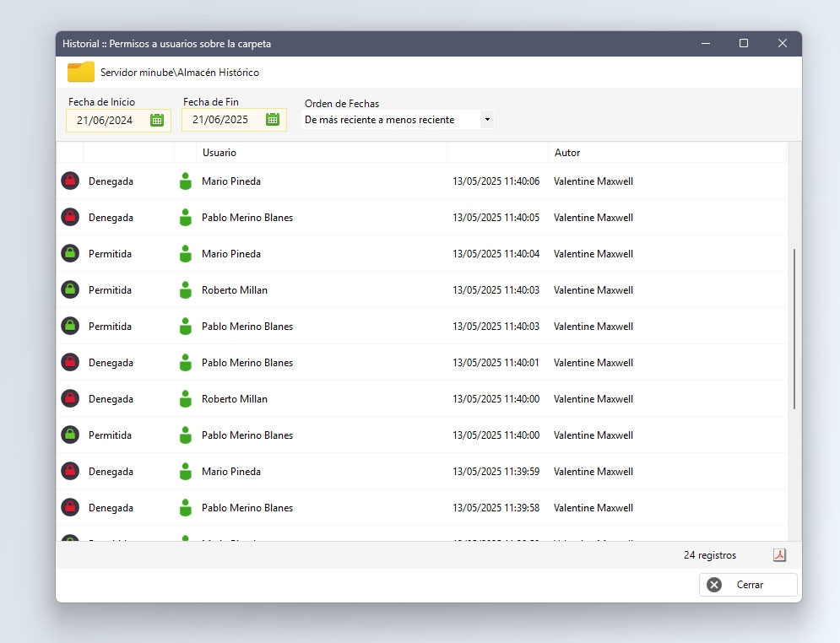Click Roberto Millan name in 11:40:03 row
The image size is (840, 643).
click(x=234, y=289)
